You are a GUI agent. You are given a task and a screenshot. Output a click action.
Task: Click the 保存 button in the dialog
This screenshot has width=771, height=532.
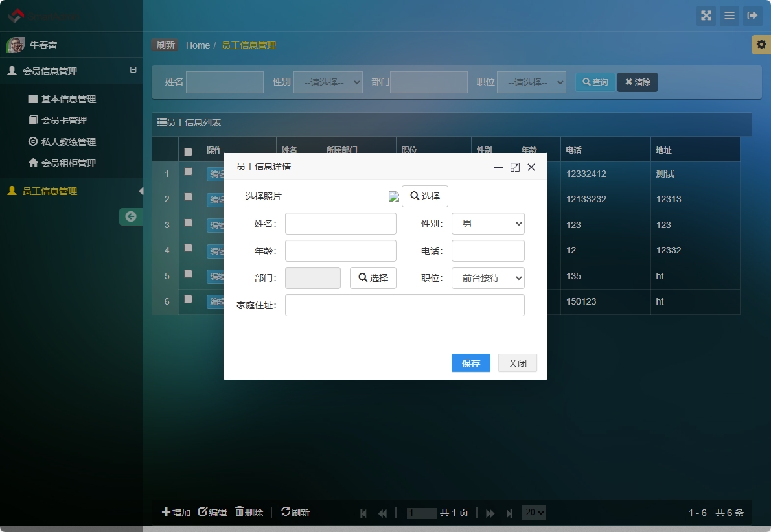click(470, 363)
